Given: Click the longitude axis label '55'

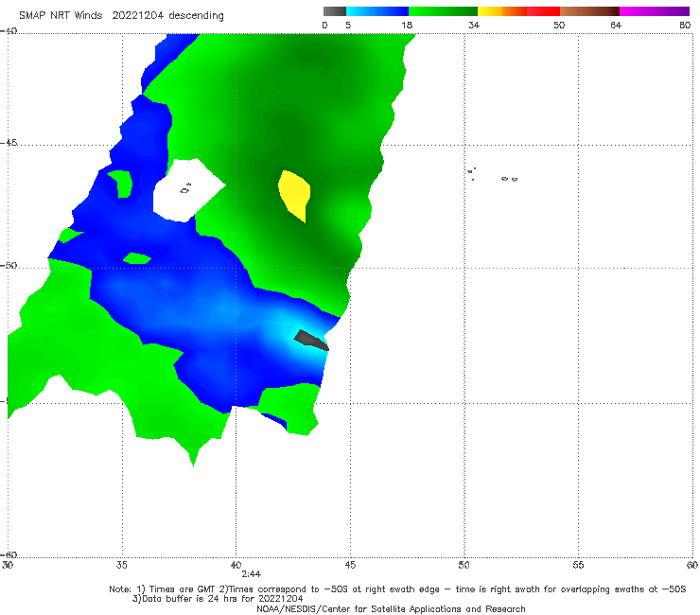Looking at the screenshot, I should pyautogui.click(x=578, y=565).
